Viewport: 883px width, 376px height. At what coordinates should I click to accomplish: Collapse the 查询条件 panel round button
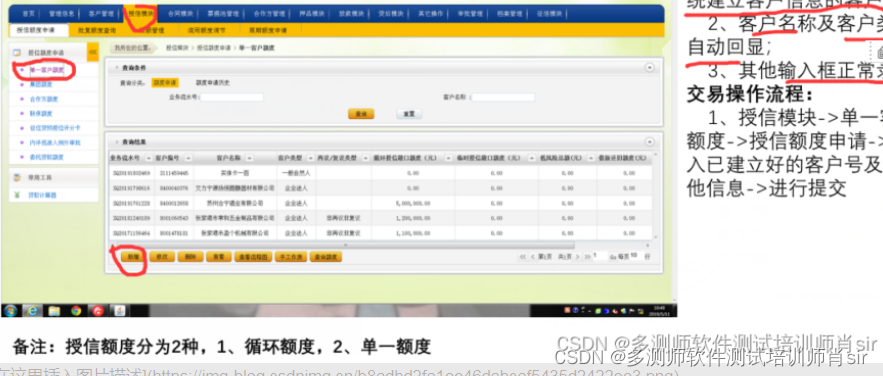click(x=649, y=68)
